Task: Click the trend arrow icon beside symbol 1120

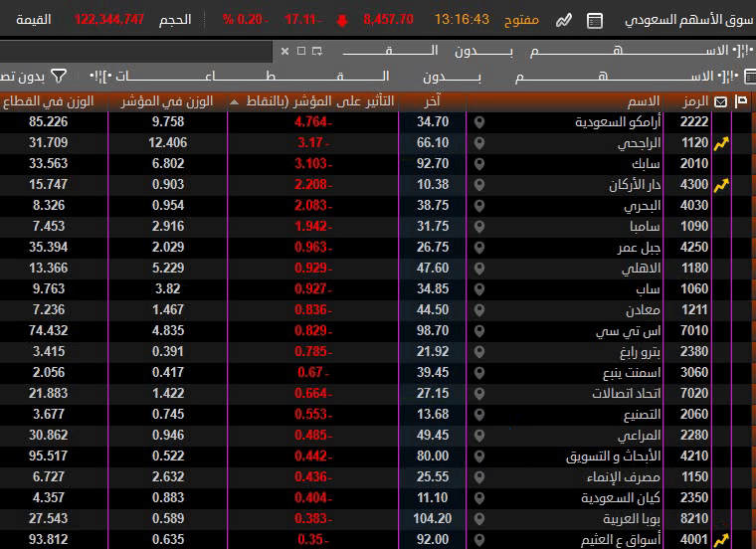Action: 722,143
